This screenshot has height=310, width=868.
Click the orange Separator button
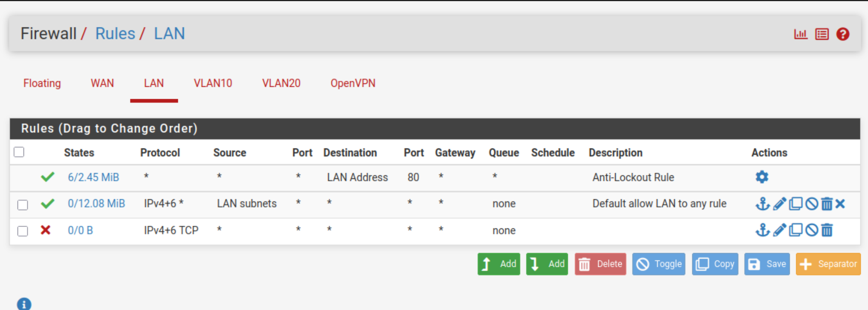point(828,264)
